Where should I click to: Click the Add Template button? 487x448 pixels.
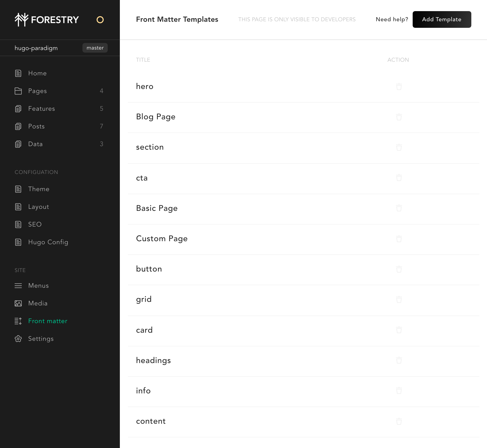click(441, 19)
